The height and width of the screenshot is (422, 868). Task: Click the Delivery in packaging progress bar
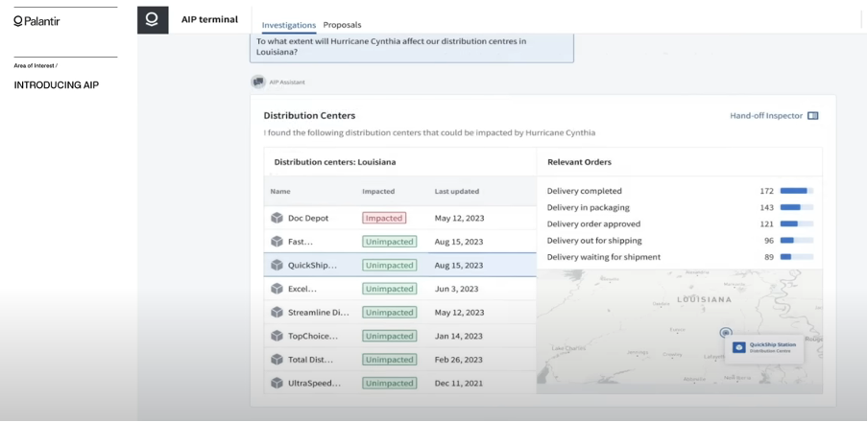[x=797, y=207]
